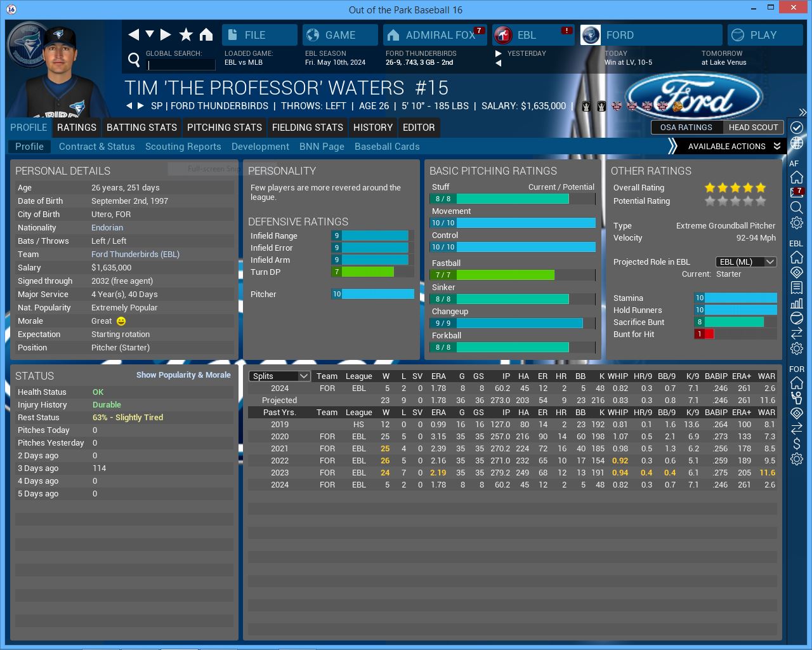Screen dimensions: 812x650
Task: Click the globe icon in right sidebar
Action: point(797,143)
